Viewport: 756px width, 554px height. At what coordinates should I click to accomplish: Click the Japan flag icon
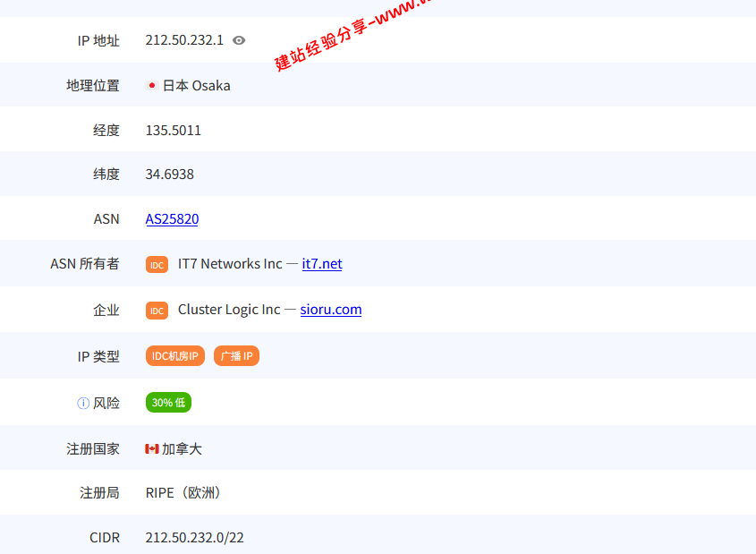coord(151,86)
